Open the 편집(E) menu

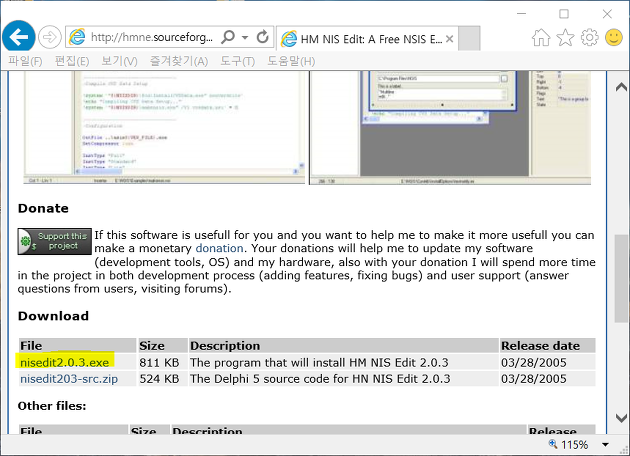point(72,61)
